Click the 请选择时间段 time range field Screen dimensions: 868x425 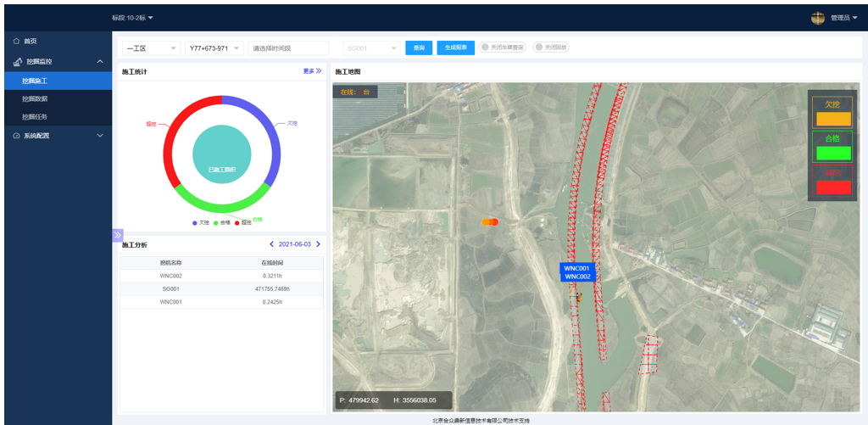point(288,48)
